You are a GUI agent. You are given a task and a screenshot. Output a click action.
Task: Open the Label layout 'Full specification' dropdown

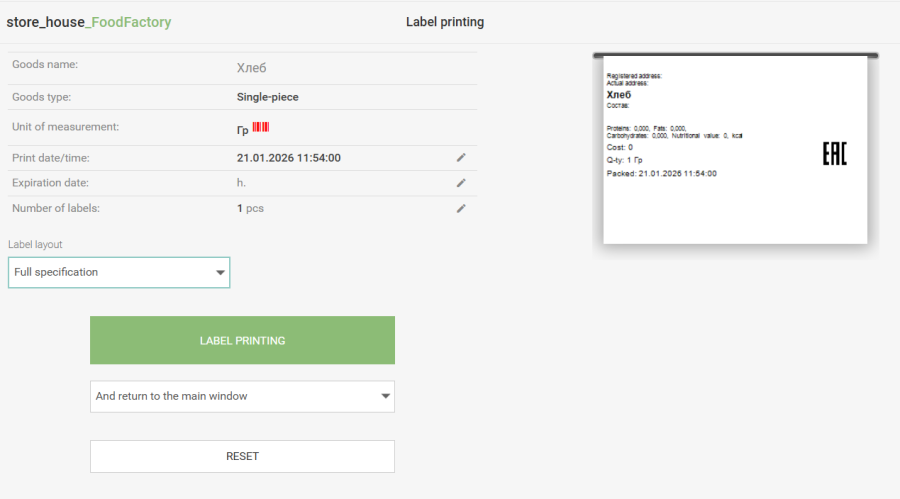119,272
